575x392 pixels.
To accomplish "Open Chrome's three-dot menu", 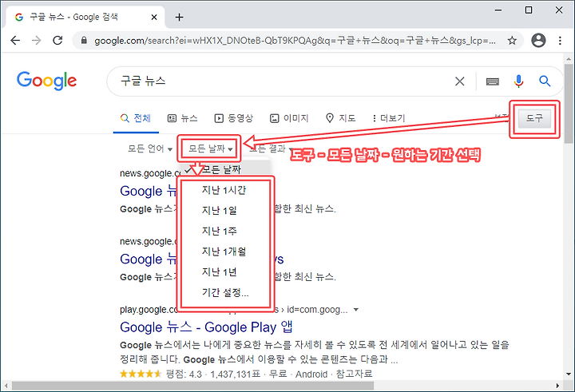I will click(x=560, y=41).
